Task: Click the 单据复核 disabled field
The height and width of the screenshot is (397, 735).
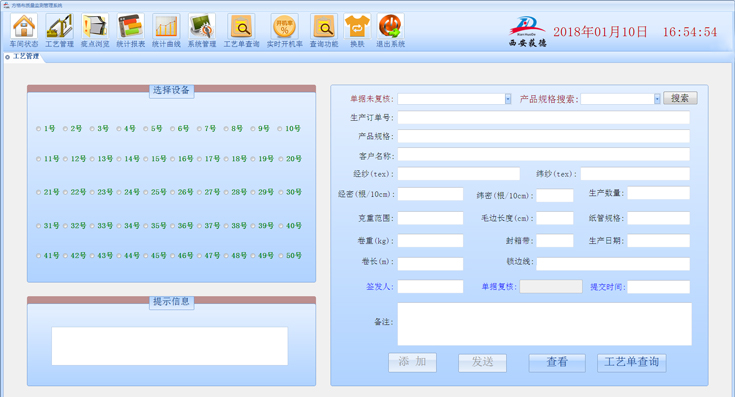Action: pyautogui.click(x=551, y=287)
